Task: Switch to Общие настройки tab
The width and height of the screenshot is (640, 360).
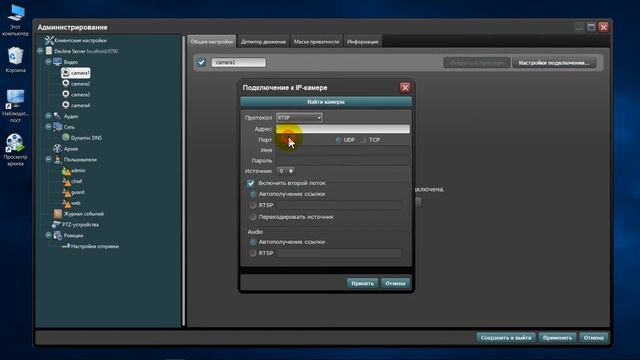Action: click(x=212, y=41)
